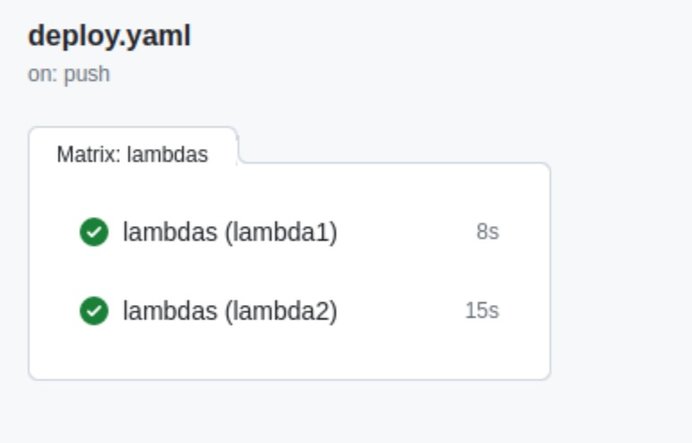Select the Matrix: lambdas tab label
692x443 pixels.
[x=132, y=154]
